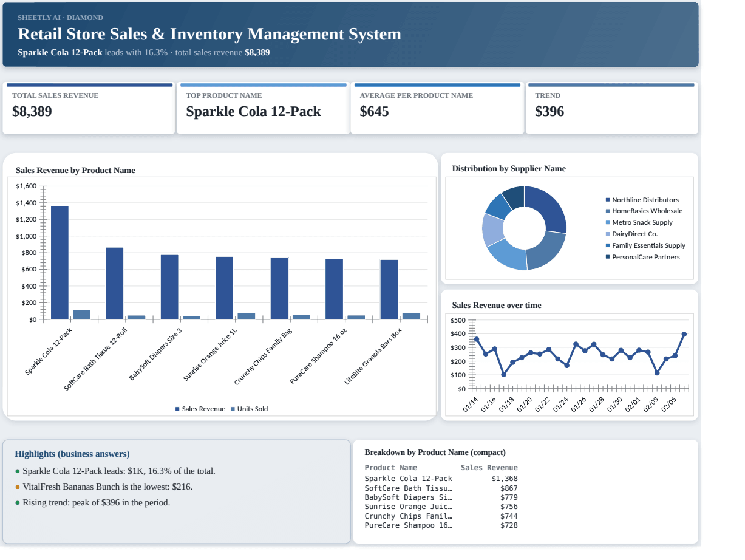Click the $728 value in the breakdown table
745x560 pixels.
click(x=509, y=525)
